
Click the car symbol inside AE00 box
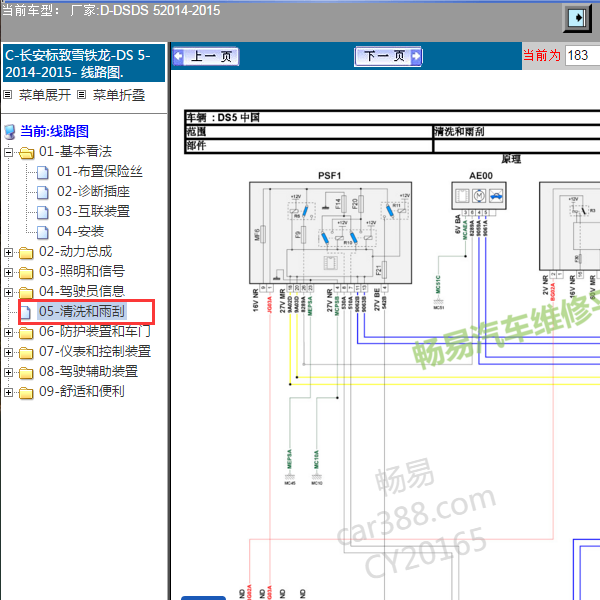496,196
